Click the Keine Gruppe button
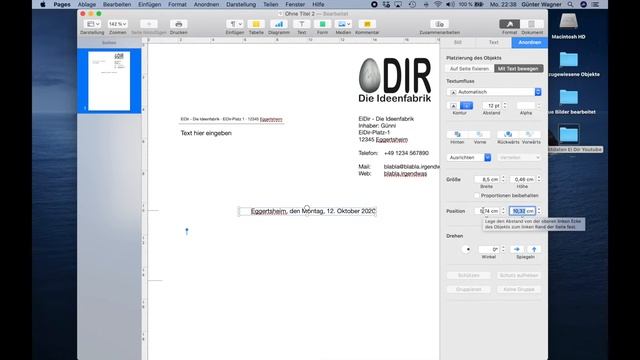Viewport: 640px width, 360px height. (x=519, y=289)
